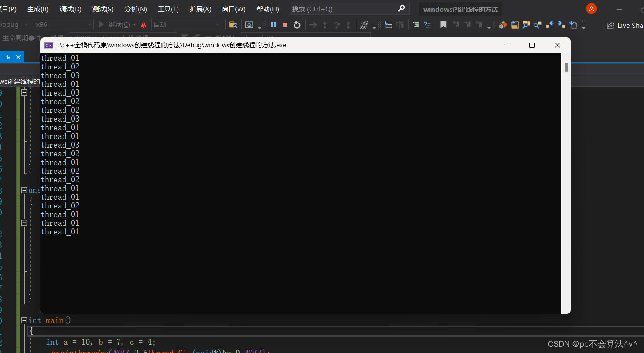Open overflow options at far toolbar end
Screen dimensions: 644x353
(x=584, y=25)
